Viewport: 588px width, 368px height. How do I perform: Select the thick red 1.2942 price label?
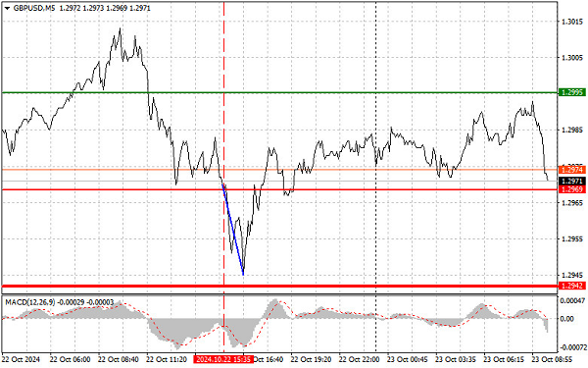(571, 287)
